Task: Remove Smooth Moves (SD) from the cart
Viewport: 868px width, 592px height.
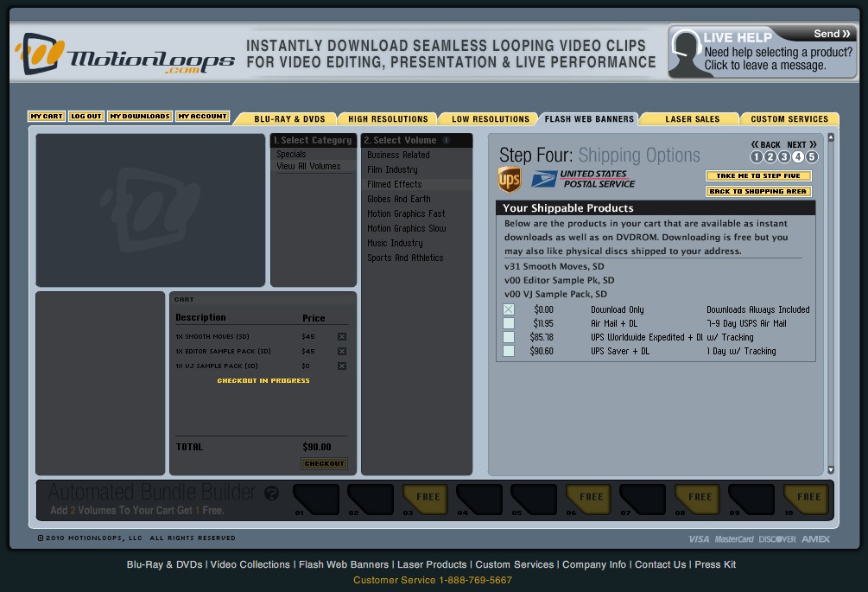Action: 342,337
